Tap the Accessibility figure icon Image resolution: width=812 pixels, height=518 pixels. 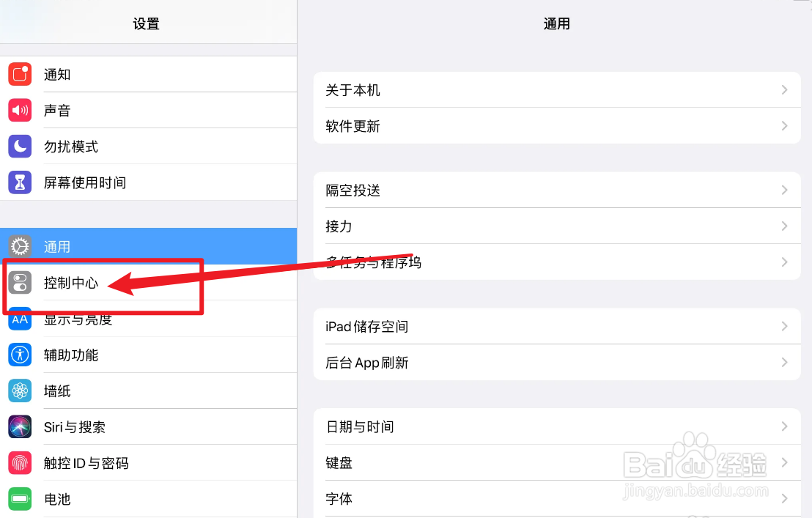point(20,355)
